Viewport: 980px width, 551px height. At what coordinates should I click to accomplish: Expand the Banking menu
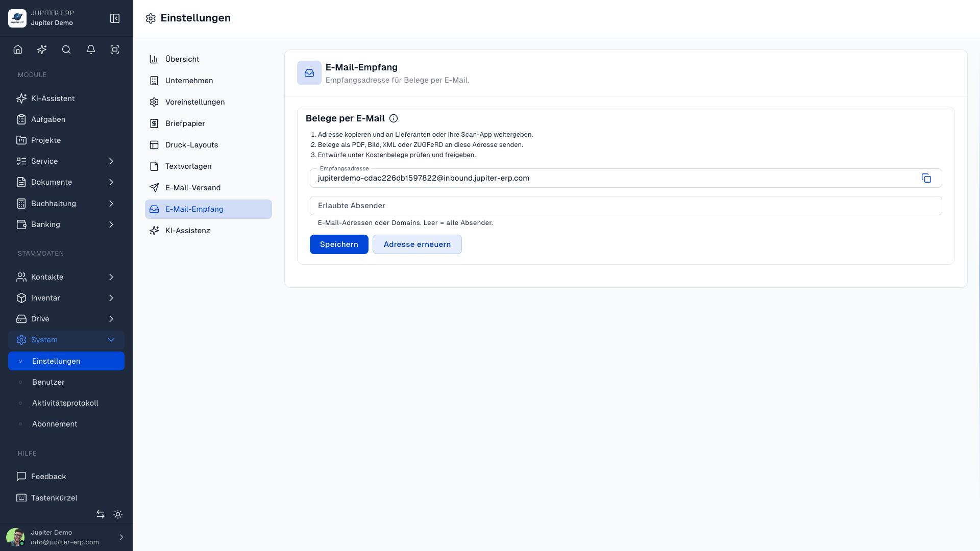66,224
